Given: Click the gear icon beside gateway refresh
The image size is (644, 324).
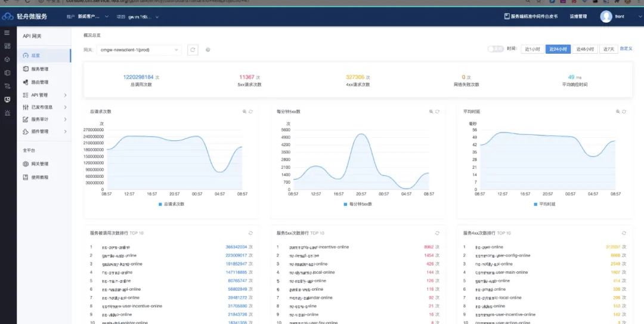Looking at the screenshot, I should click(208, 50).
